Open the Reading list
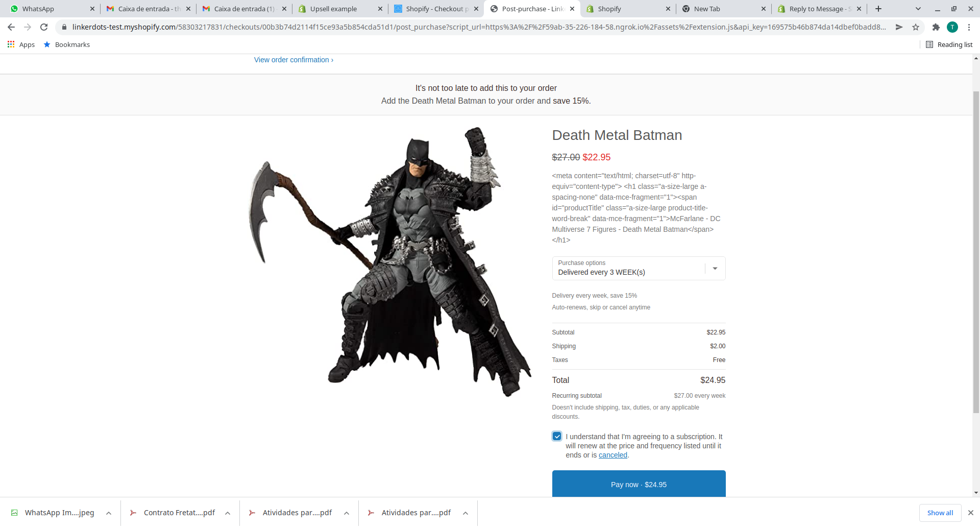This screenshot has height=529, width=980. [x=949, y=44]
